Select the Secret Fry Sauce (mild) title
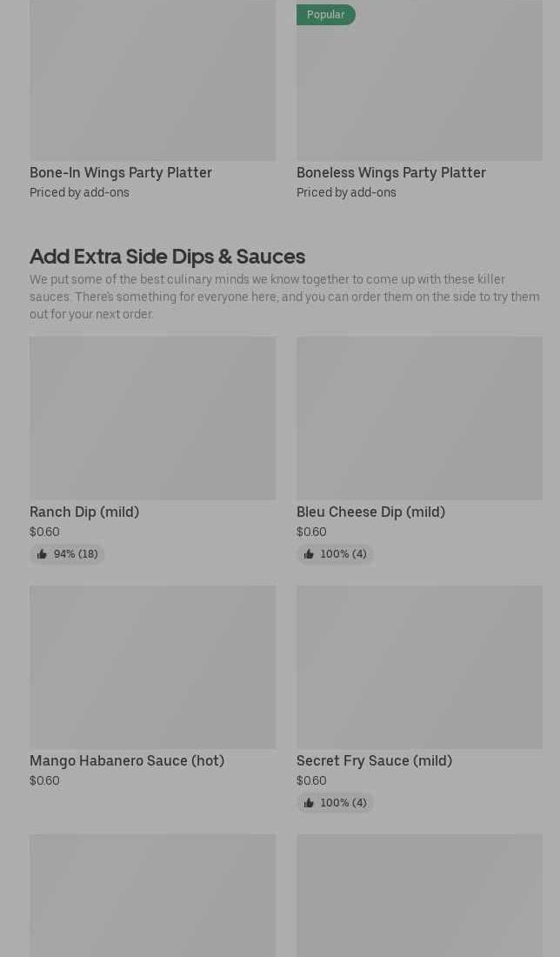Screen dimensions: 560x957 374,760
